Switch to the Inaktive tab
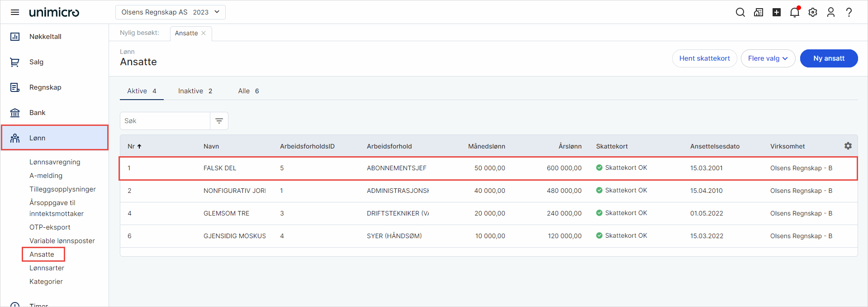Viewport: 868px width, 307px height. (195, 91)
